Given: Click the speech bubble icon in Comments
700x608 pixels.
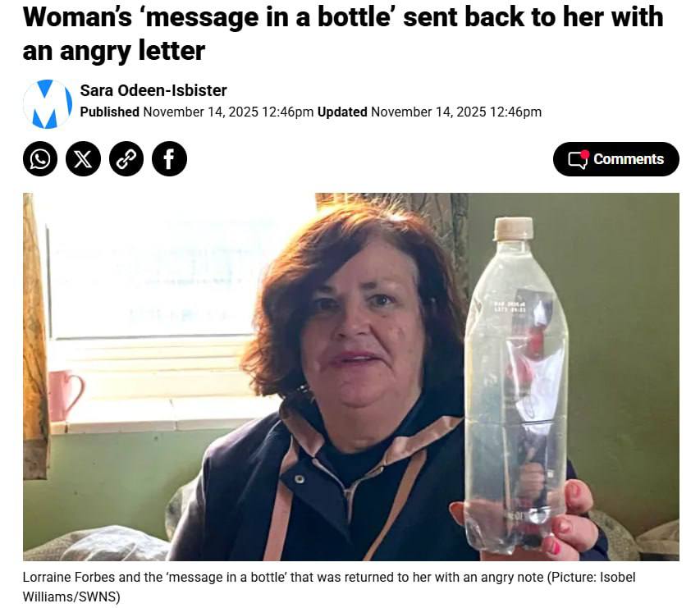Looking at the screenshot, I should [x=578, y=159].
